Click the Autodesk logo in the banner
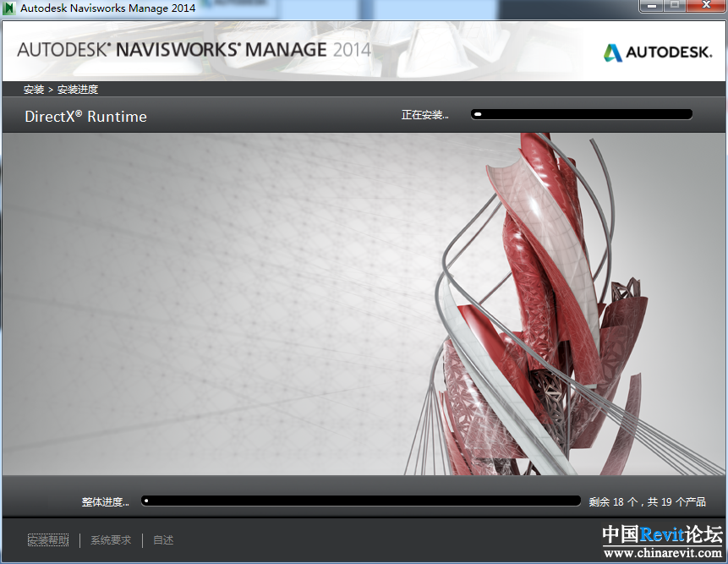This screenshot has height=564, width=728. click(657, 52)
